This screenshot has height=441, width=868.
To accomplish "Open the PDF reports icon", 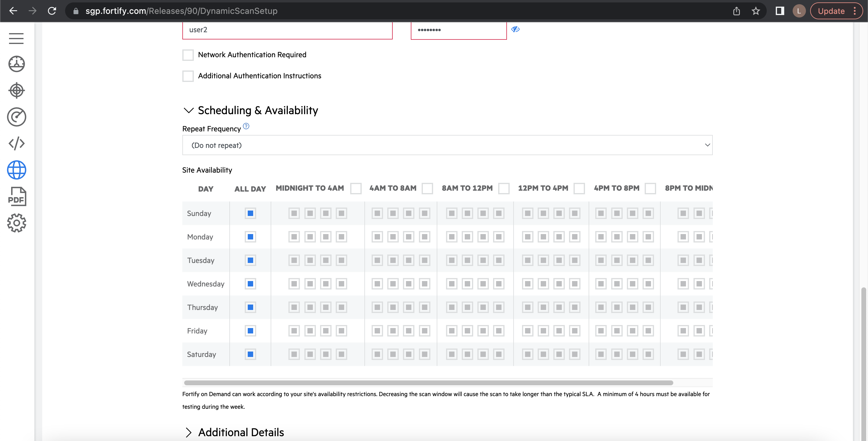I will click(17, 196).
